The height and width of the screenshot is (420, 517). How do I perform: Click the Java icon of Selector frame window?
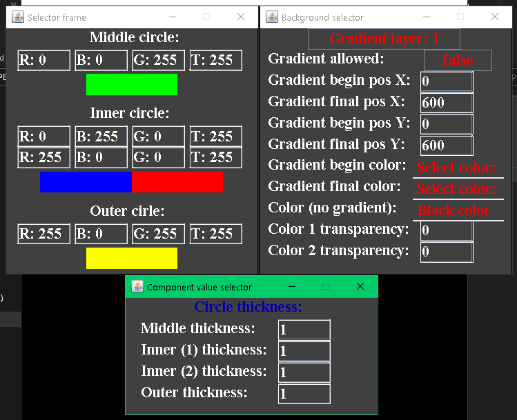(x=18, y=17)
